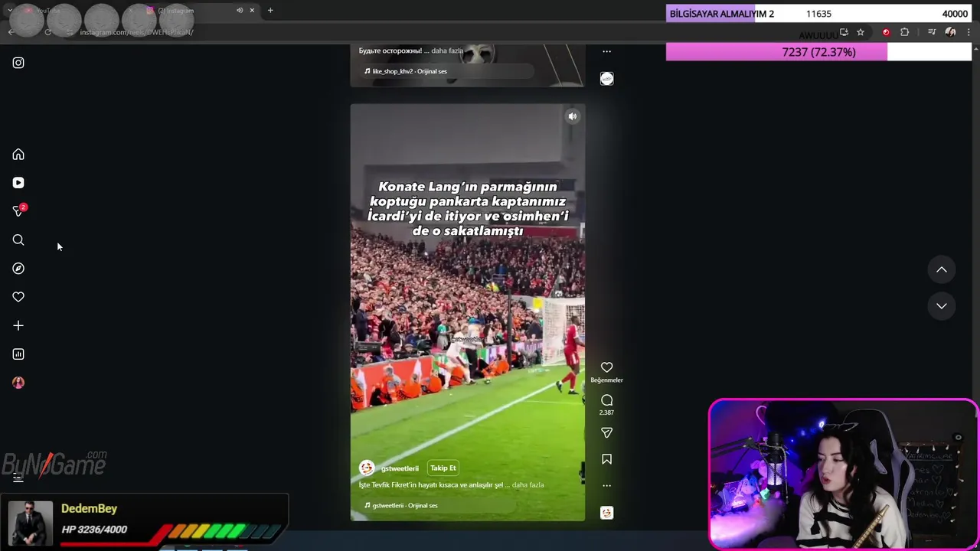This screenshot has width=980, height=551.
Task: Open the Instagram logo home link
Action: click(18, 63)
